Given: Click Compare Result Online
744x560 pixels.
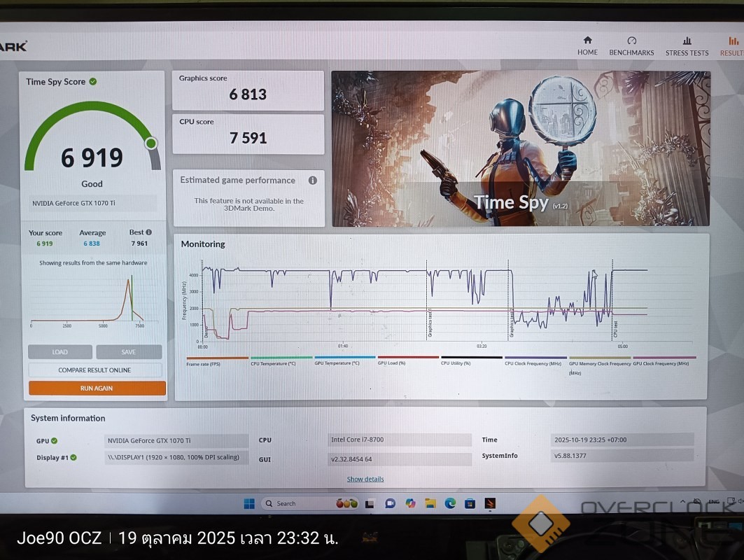Looking at the screenshot, I should (x=95, y=370).
